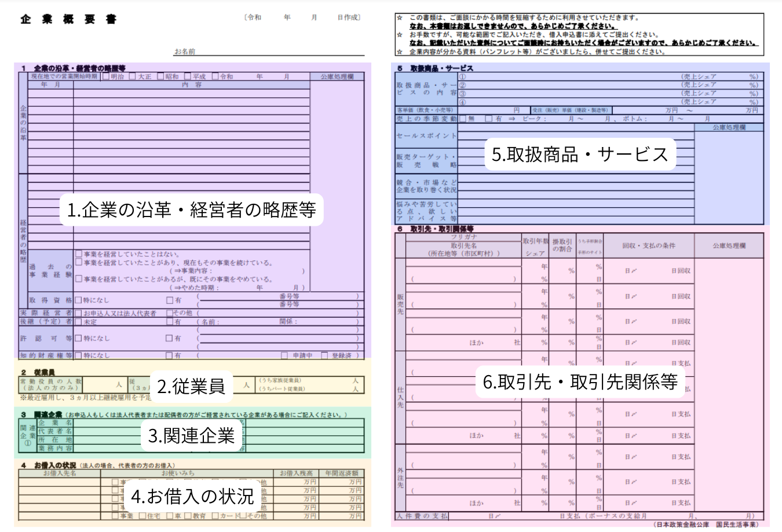The width and height of the screenshot is (782, 532).
Task: Select the 3.関連企業 overlay label
Action: [x=191, y=435]
